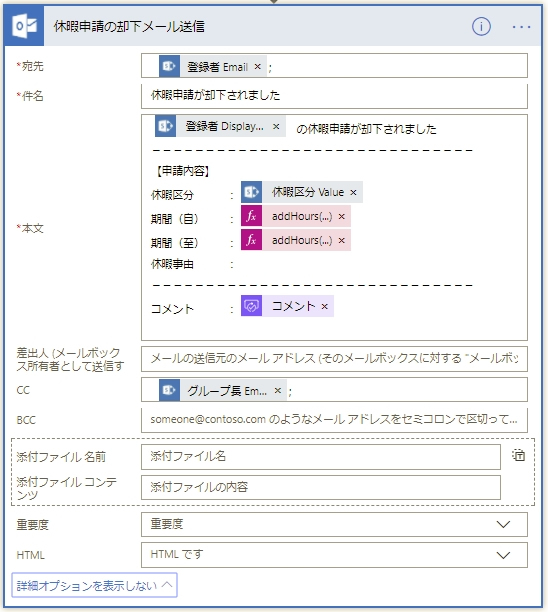Click the first addHours expression fx icon
The height and width of the screenshot is (612, 548).
251,216
